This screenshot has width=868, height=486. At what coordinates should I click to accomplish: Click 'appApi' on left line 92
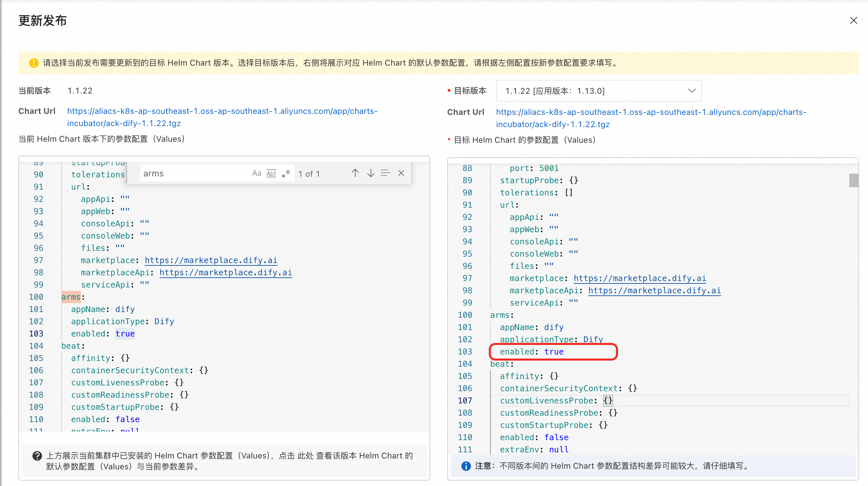click(95, 199)
